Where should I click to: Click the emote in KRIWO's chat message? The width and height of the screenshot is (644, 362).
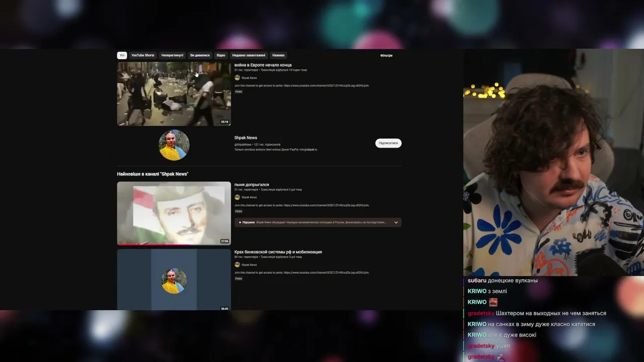click(493, 302)
